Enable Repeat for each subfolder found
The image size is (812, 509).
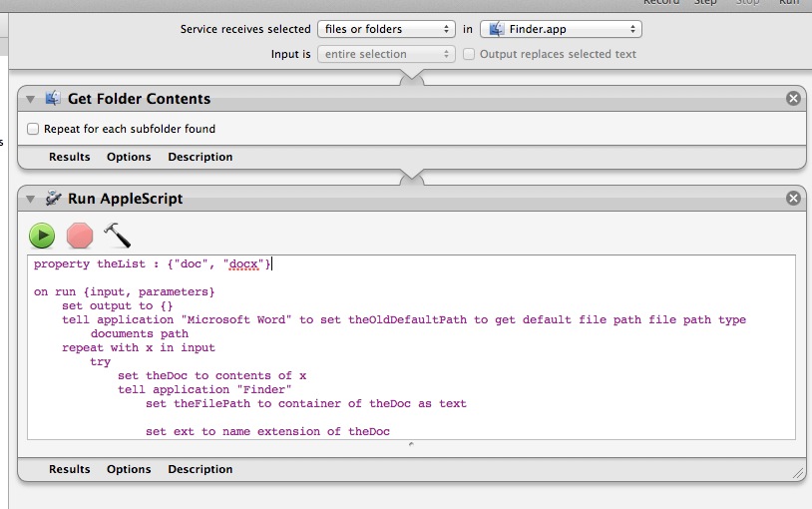click(x=33, y=129)
